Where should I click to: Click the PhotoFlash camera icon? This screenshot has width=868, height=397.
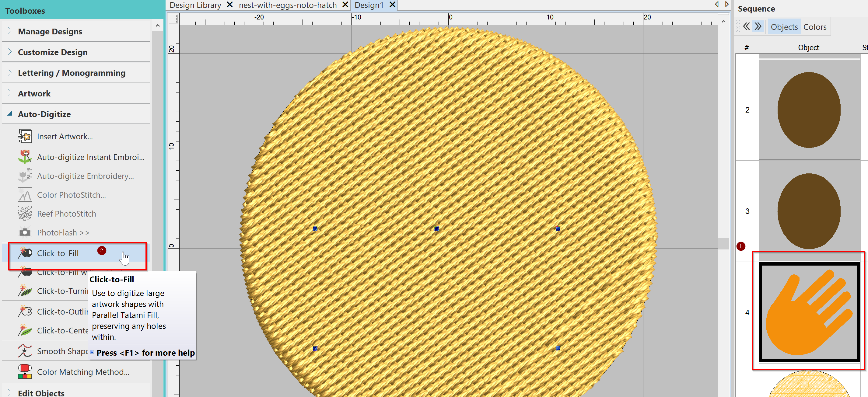pyautogui.click(x=25, y=232)
